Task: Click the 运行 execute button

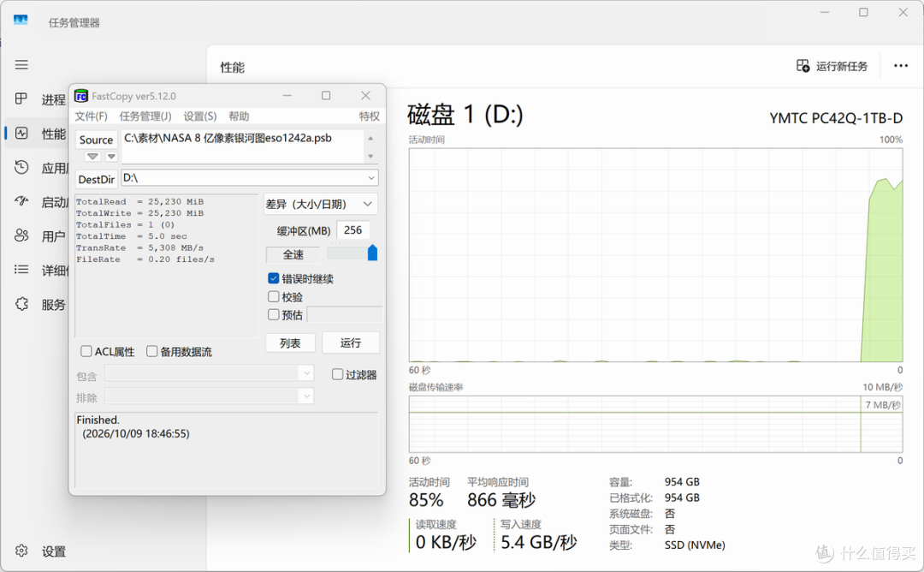Action: pyautogui.click(x=351, y=343)
